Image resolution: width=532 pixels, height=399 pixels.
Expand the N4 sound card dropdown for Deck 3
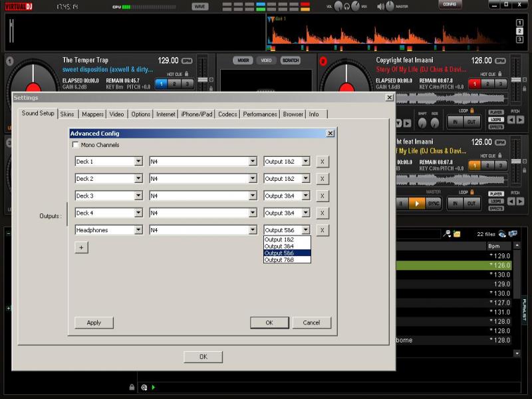[253, 196]
